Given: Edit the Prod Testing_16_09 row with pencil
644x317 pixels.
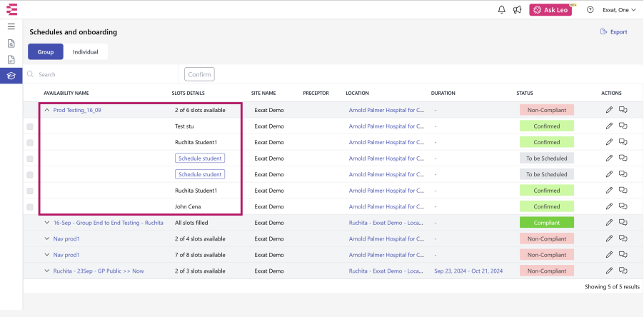Looking at the screenshot, I should tap(609, 110).
